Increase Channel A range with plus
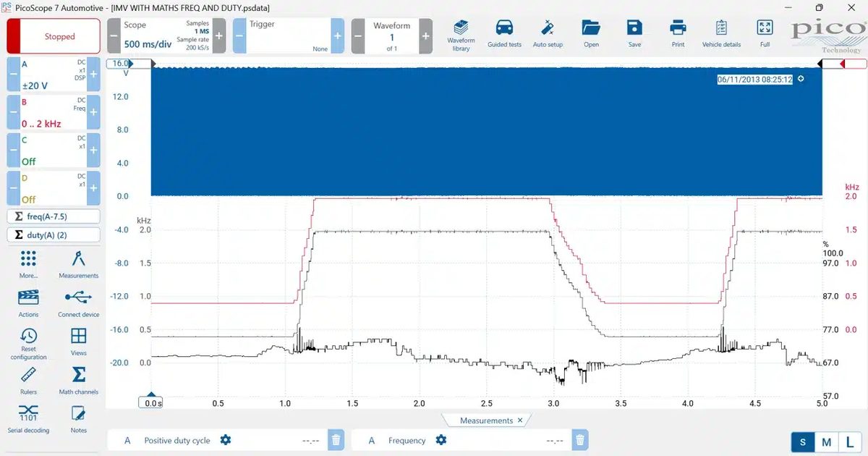The width and height of the screenshot is (868, 456). (93, 75)
